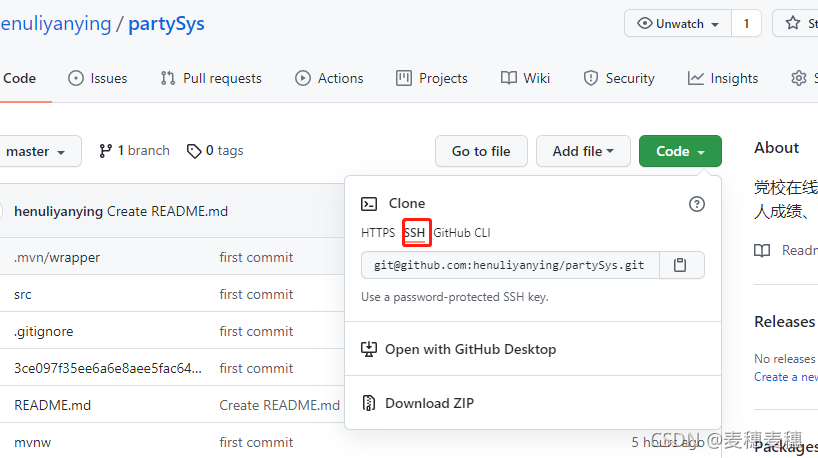This screenshot has height=458, width=818.
Task: Click the settings gear icon in repo nav
Action: (x=799, y=78)
